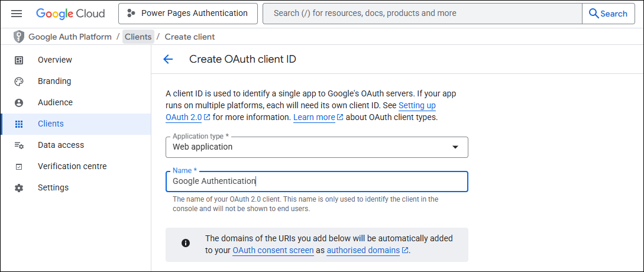
Task: Click the Branding palette icon
Action: pos(19,82)
